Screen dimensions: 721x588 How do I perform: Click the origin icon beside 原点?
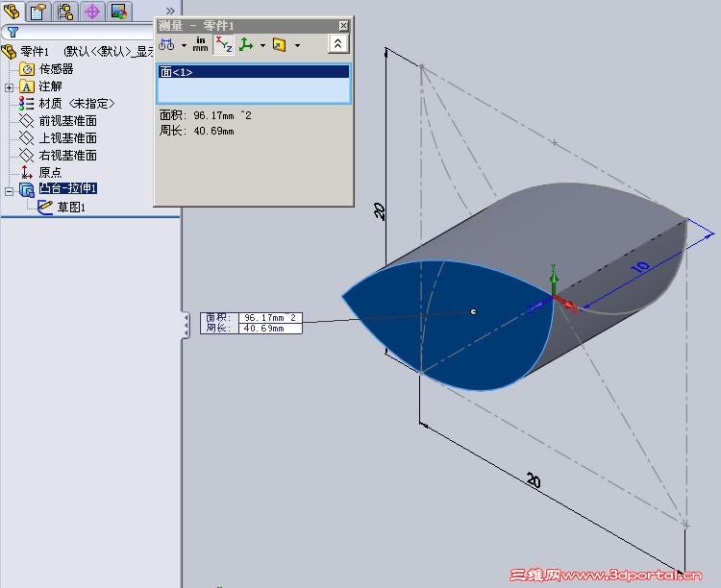(26, 172)
